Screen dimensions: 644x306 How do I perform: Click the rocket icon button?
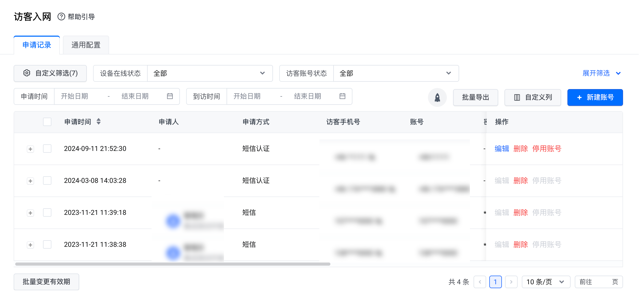(437, 97)
